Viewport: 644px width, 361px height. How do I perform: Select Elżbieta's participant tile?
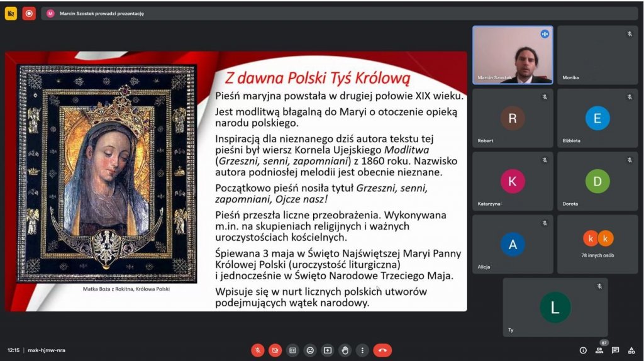(x=597, y=118)
